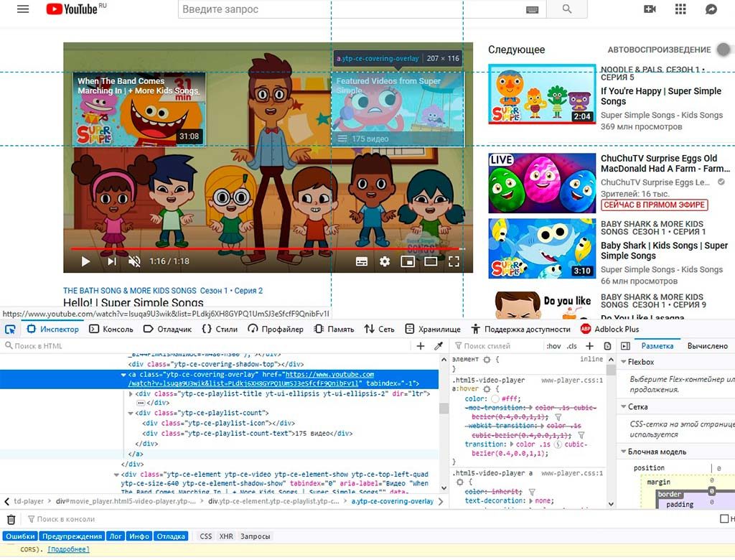Add a new CSS rule
The width and height of the screenshot is (735, 560).
[590, 345]
